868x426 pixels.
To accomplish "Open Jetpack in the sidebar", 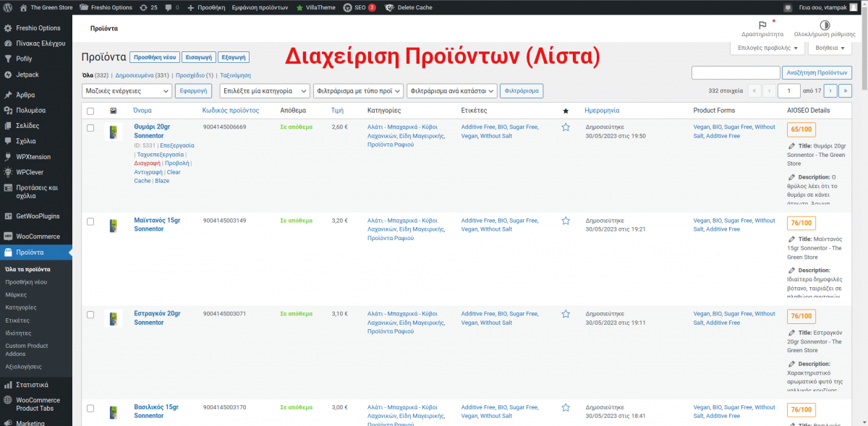I will [27, 74].
